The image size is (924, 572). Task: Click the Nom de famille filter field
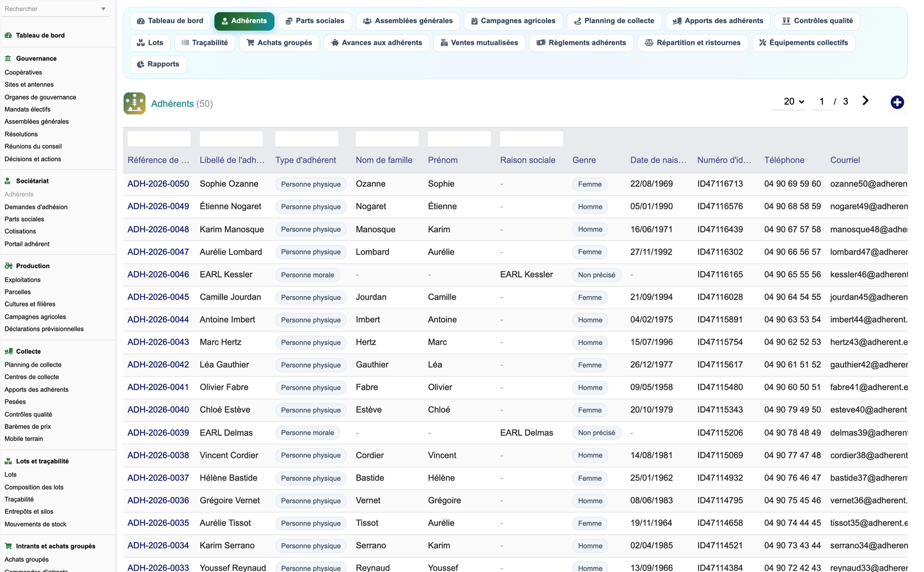(x=387, y=139)
